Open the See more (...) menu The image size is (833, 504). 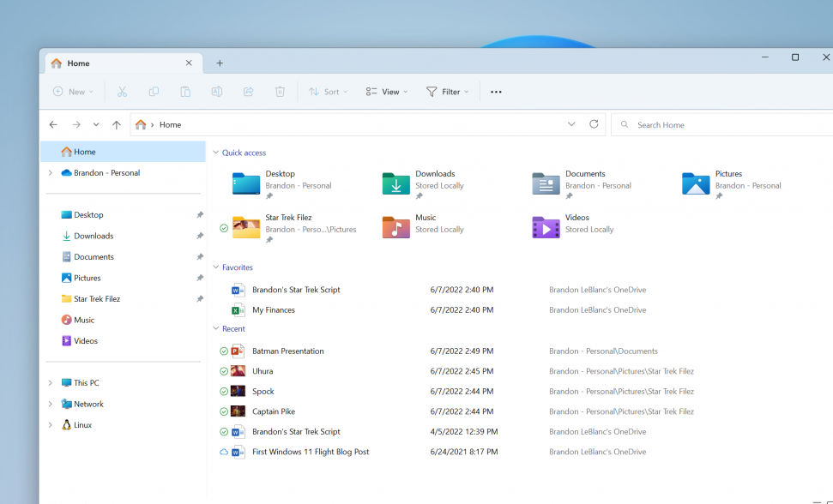[x=495, y=91]
